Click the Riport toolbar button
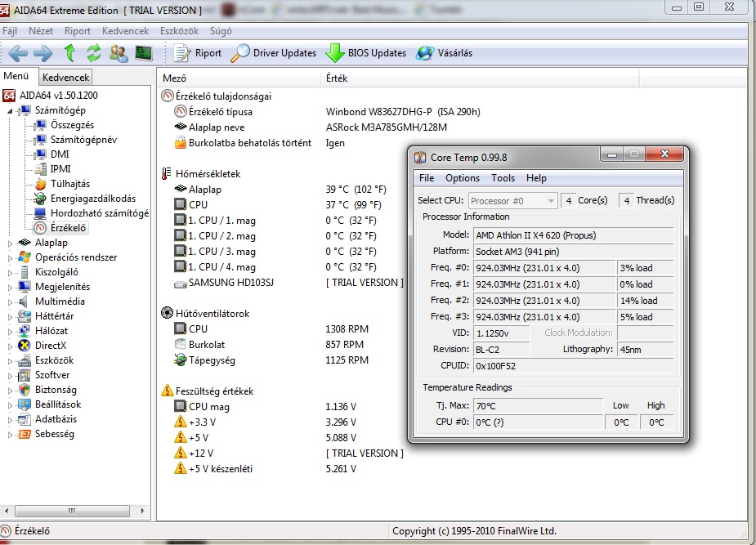This screenshot has height=545, width=756. tap(198, 53)
